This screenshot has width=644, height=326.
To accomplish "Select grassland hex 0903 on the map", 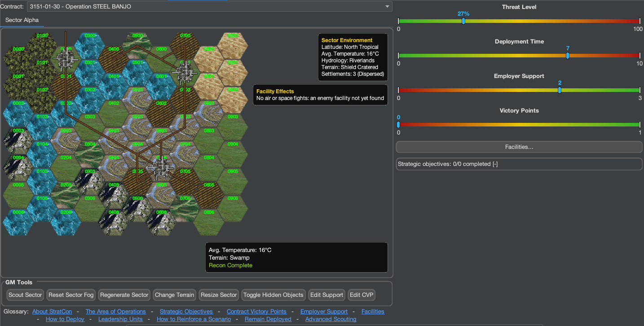I will 233,126.
